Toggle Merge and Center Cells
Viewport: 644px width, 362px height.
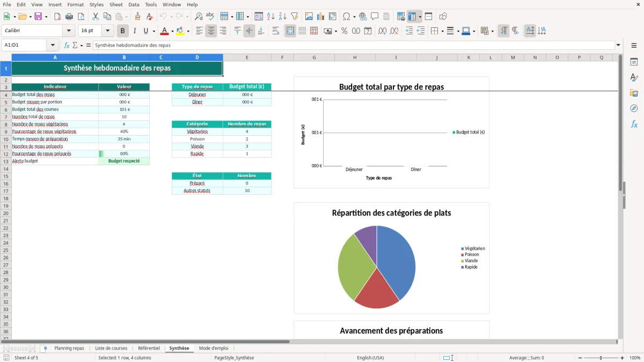click(x=290, y=31)
